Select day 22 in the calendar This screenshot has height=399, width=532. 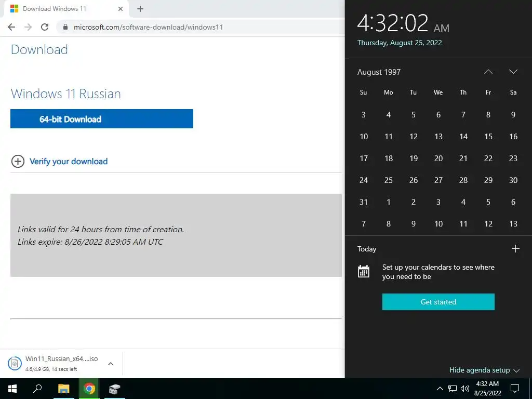point(488,158)
